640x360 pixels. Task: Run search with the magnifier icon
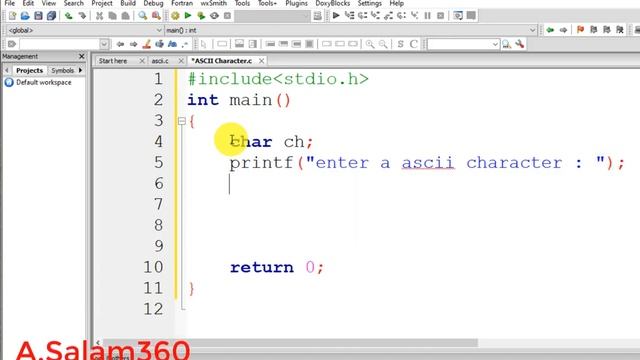click(x=507, y=44)
